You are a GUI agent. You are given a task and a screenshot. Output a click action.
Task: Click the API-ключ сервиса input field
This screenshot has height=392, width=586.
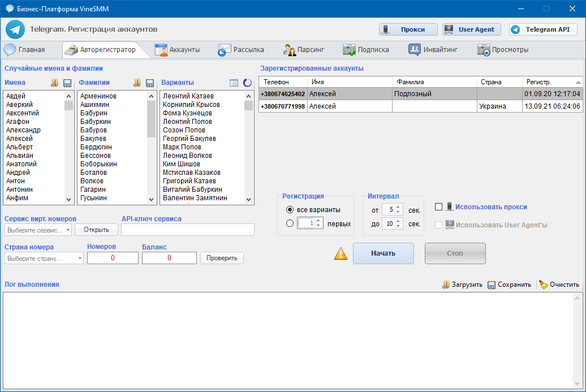188,230
